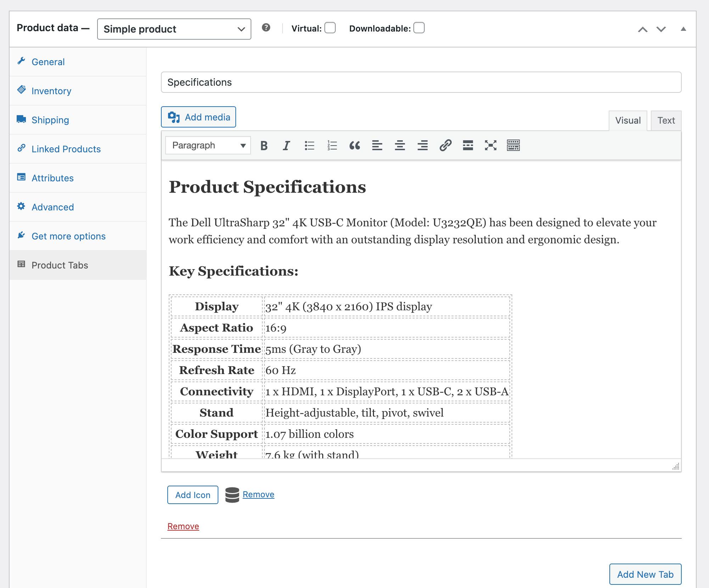The image size is (709, 588).
Task: Open the Attributes section in the sidebar
Action: pyautogui.click(x=52, y=178)
